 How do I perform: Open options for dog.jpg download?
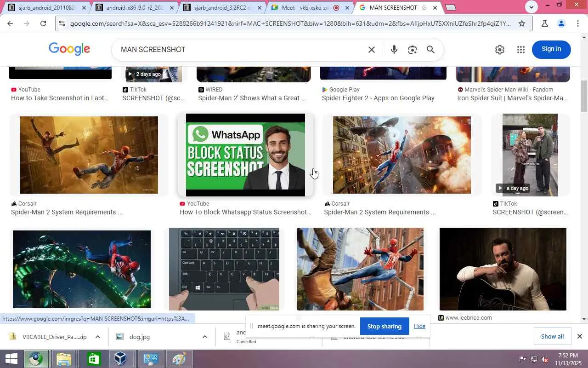204,337
